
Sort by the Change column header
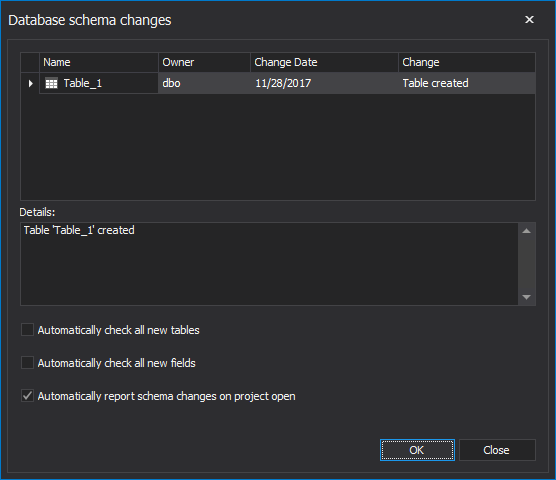467,62
